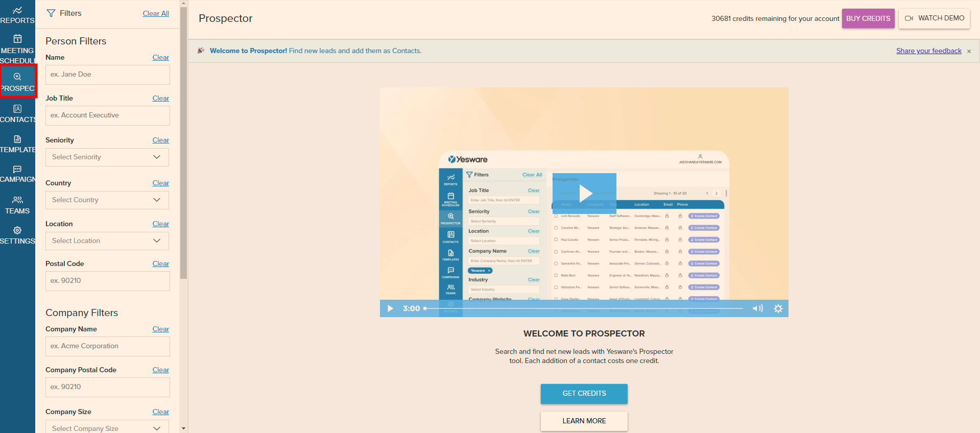Click the Job Title input field
980x433 pixels.
pyautogui.click(x=108, y=115)
